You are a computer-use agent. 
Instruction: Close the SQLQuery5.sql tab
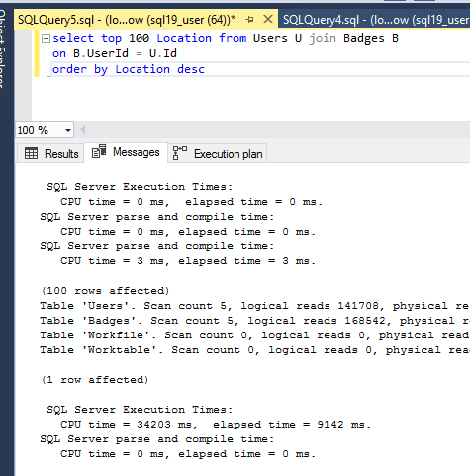click(x=268, y=19)
